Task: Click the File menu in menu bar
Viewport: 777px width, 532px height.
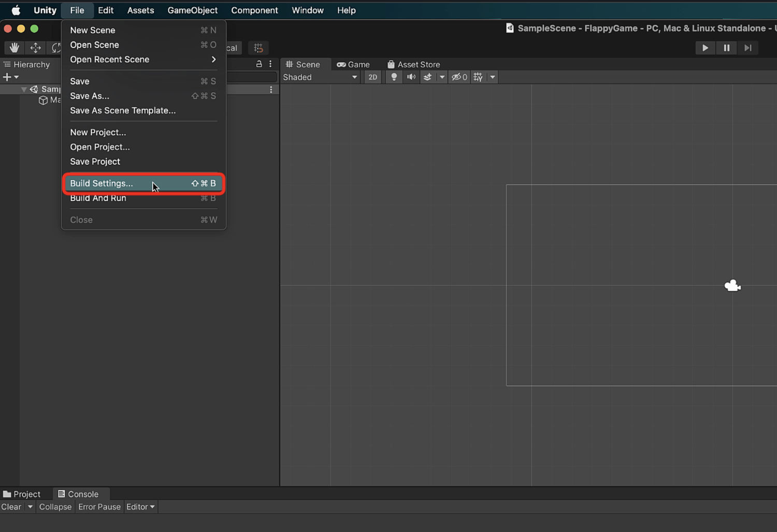Action: coord(77,10)
